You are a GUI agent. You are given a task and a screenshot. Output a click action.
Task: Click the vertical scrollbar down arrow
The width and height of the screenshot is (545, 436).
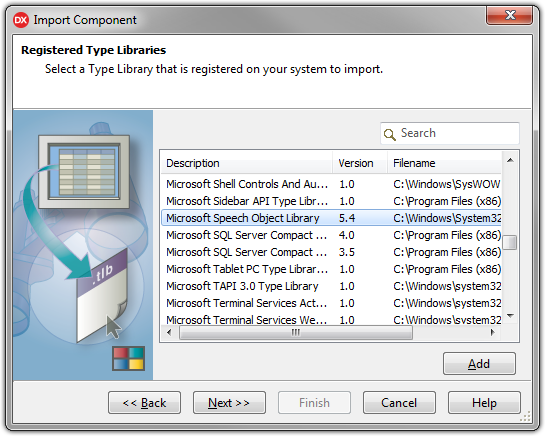click(510, 316)
